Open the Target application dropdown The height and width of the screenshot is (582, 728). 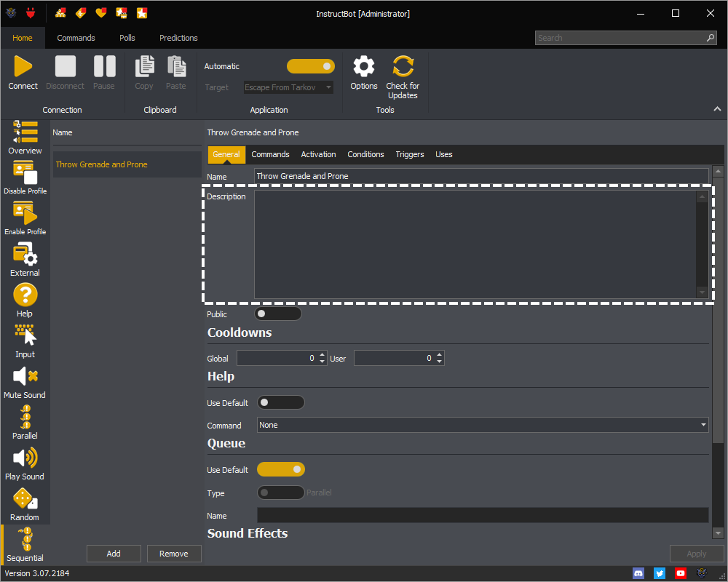click(288, 87)
